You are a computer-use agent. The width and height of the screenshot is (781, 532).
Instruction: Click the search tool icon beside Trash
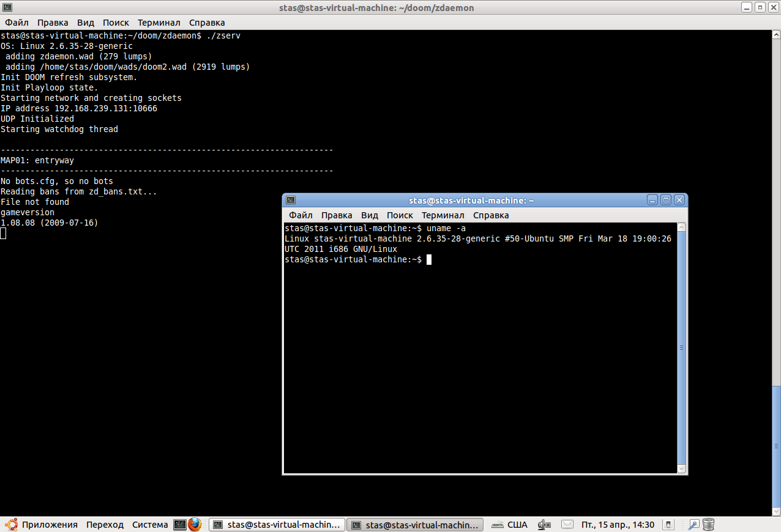click(693, 525)
